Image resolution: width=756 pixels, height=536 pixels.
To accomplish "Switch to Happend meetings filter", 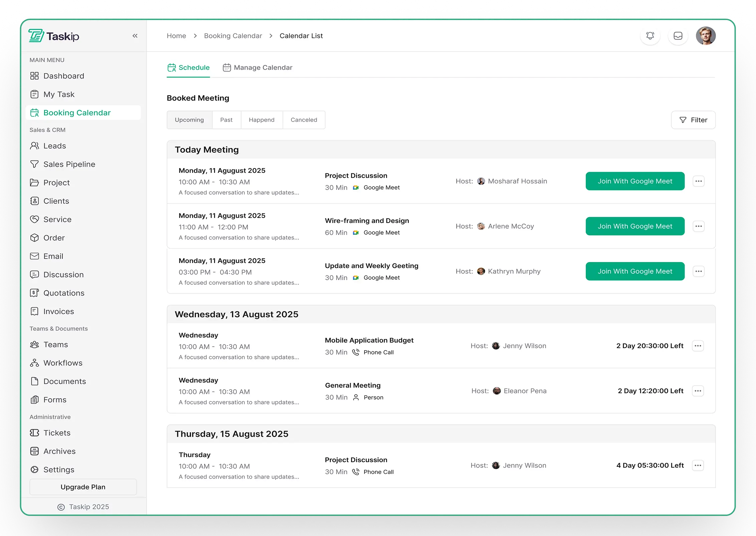I will (x=261, y=120).
